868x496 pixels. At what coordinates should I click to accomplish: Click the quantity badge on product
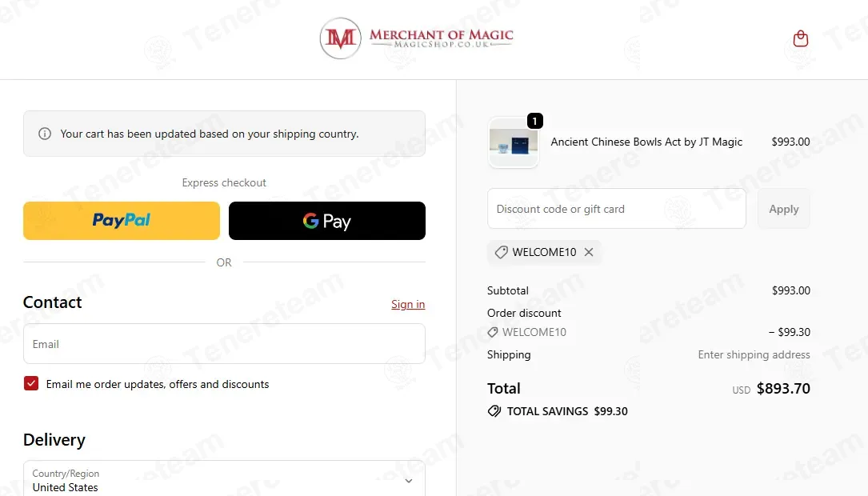click(x=535, y=121)
